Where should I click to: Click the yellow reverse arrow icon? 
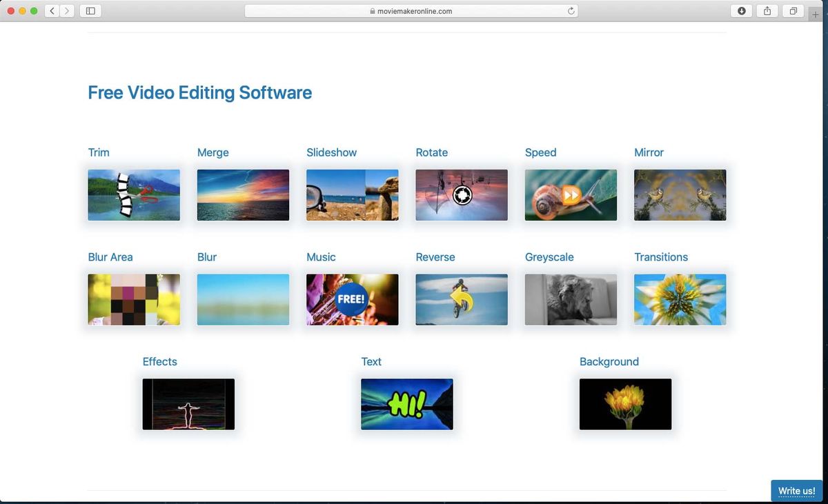[461, 299]
